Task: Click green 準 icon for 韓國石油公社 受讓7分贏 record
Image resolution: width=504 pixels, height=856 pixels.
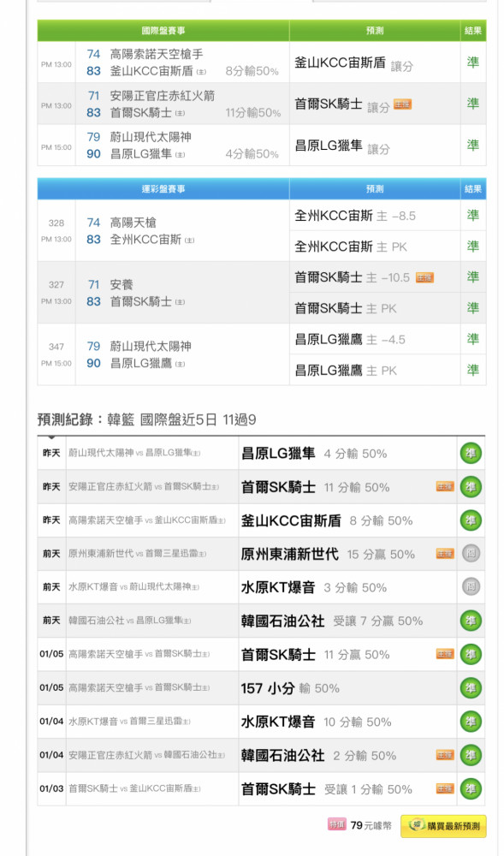Action: [x=471, y=621]
